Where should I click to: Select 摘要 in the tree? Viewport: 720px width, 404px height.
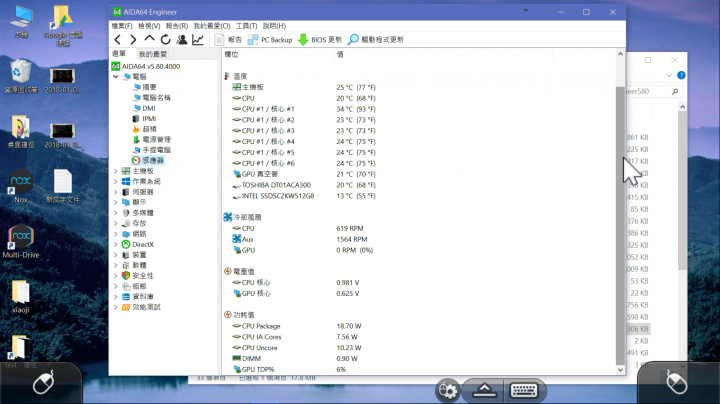tap(145, 87)
